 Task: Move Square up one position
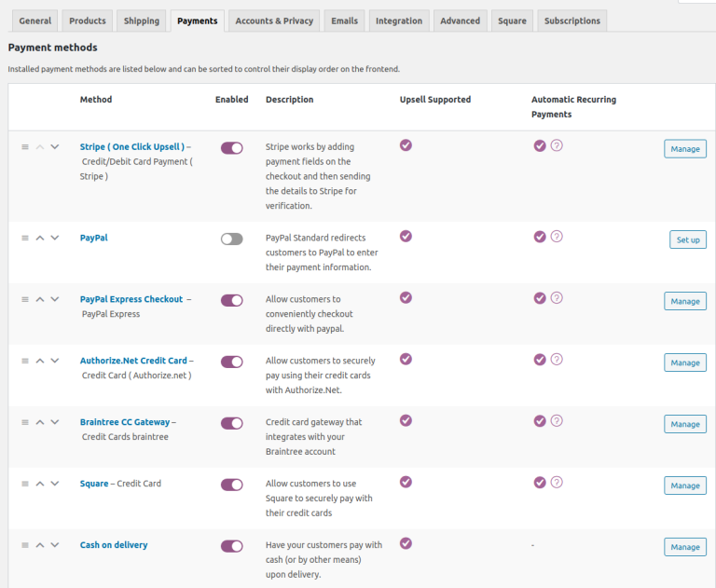[x=40, y=484]
